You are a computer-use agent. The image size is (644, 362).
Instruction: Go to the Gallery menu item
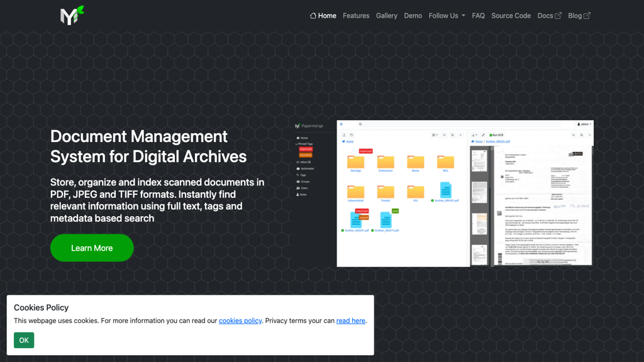(386, 16)
